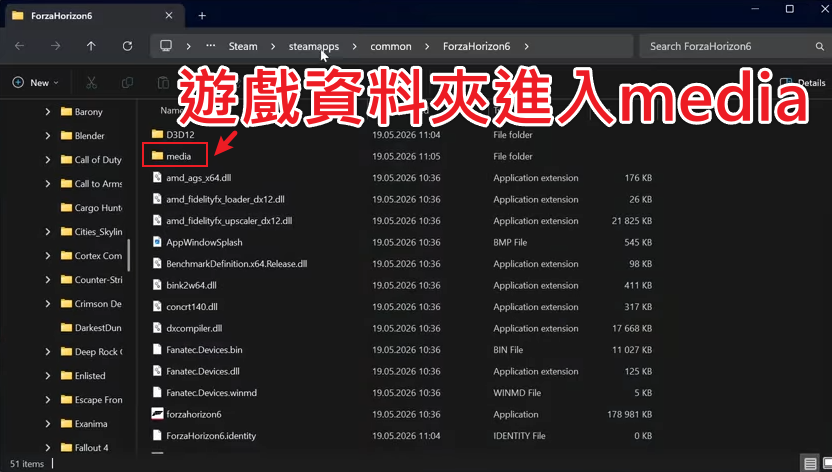This screenshot has height=472, width=832.
Task: Select Fanatec.Devices.dll file name
Action: (203, 371)
